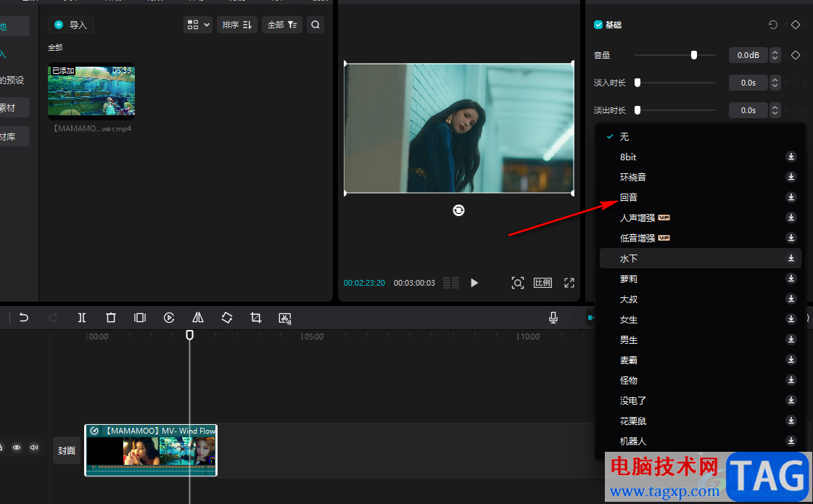This screenshot has width=813, height=504.
Task: Toggle track visibility eye icon
Action: [17, 447]
